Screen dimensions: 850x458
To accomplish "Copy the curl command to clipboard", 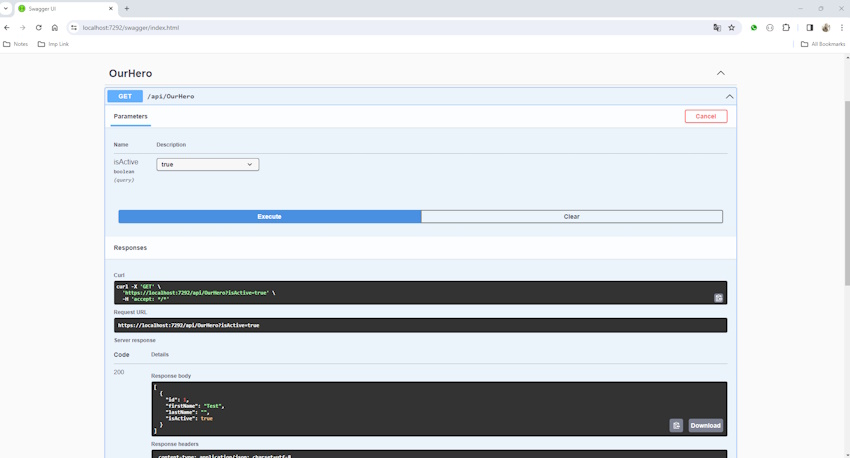I will point(718,298).
